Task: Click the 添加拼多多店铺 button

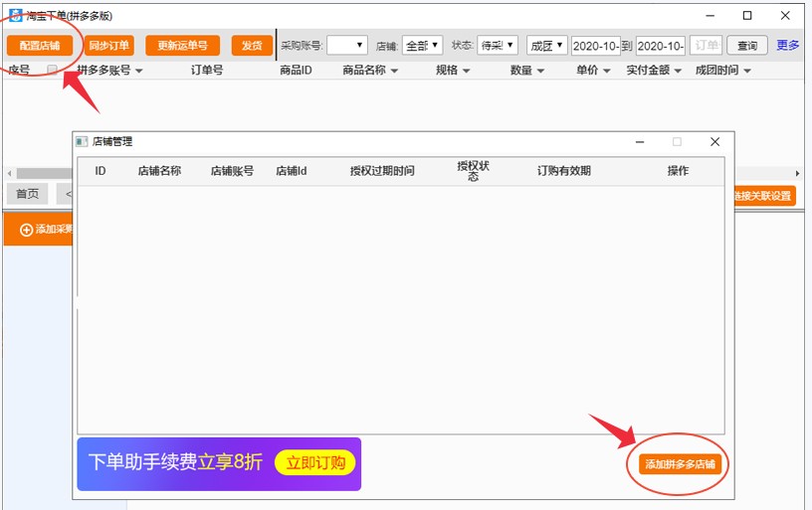Action: 680,464
